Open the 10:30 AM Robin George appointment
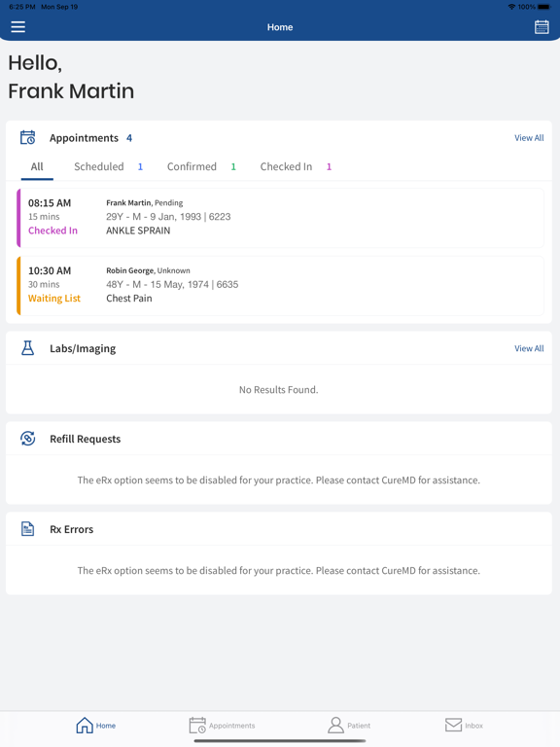The height and width of the screenshot is (747, 560). pos(280,286)
